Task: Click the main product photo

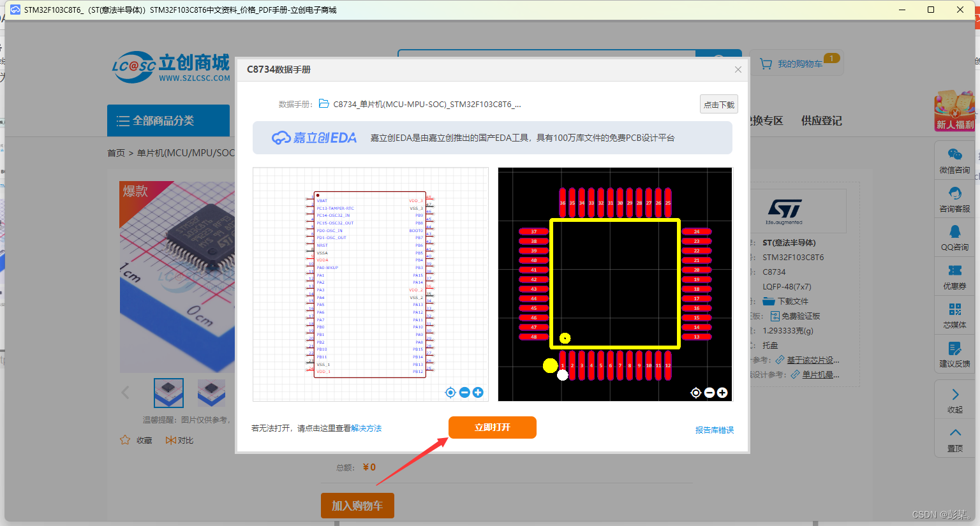Action: [177, 277]
